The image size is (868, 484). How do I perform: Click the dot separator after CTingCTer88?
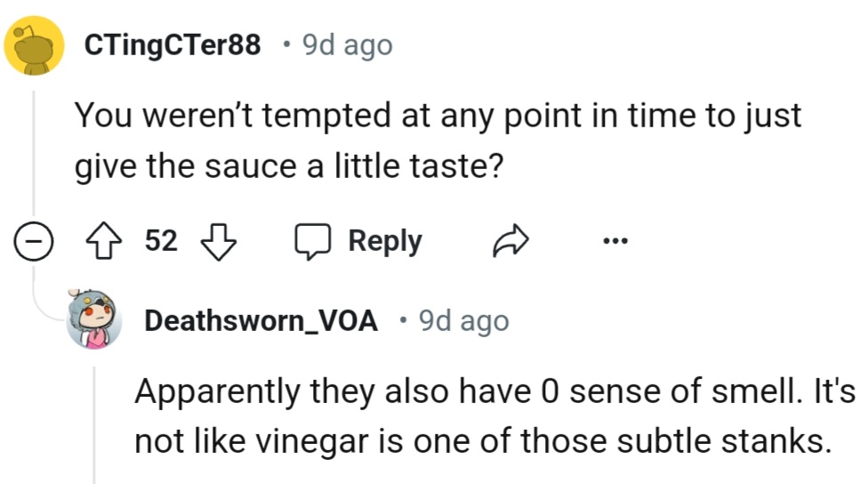[284, 45]
